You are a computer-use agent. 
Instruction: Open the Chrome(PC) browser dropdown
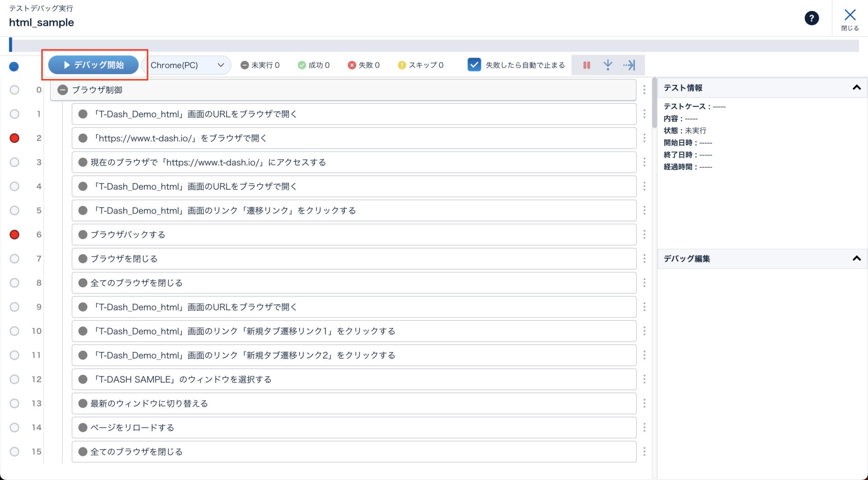pyautogui.click(x=187, y=65)
